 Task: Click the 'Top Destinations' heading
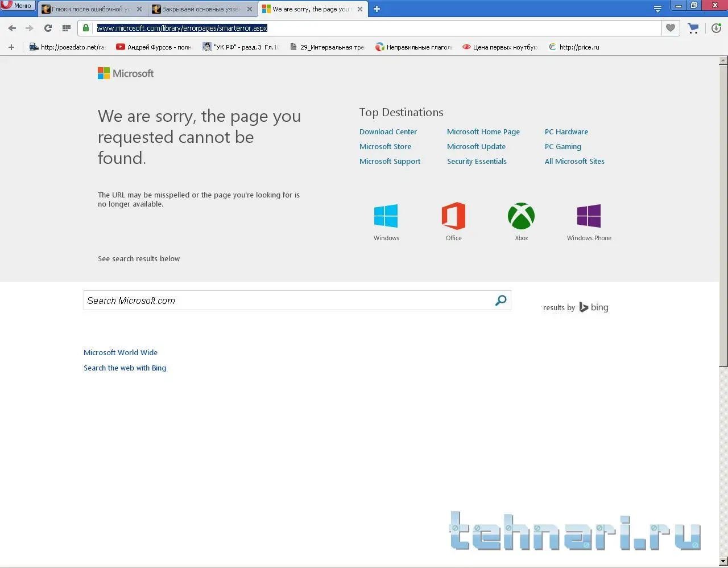402,112
